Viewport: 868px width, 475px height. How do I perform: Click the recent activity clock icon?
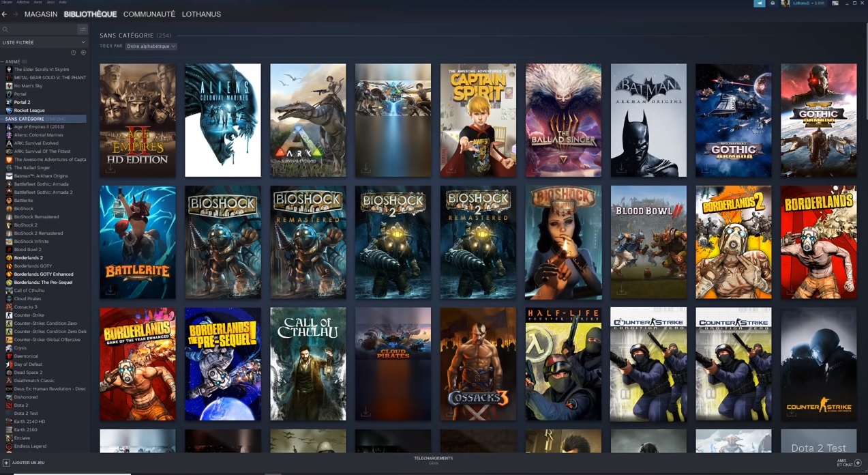click(x=74, y=53)
